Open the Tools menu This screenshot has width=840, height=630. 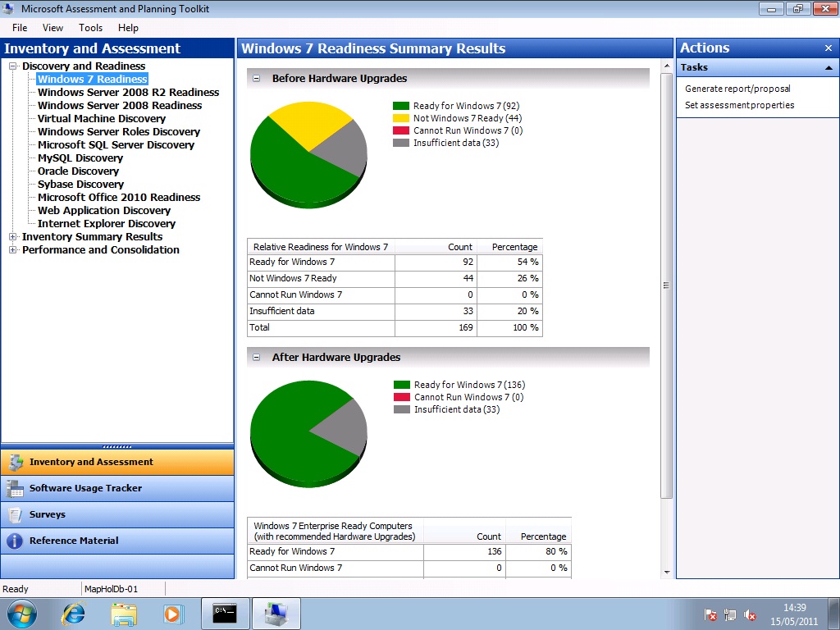(90, 28)
